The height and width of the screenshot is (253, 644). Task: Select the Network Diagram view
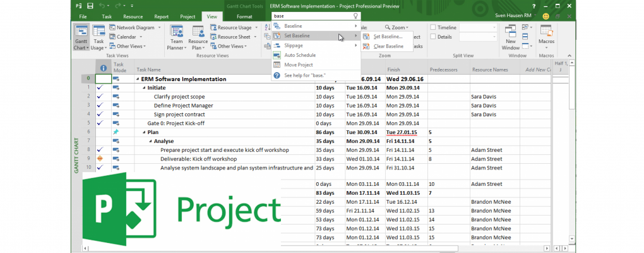tap(134, 28)
